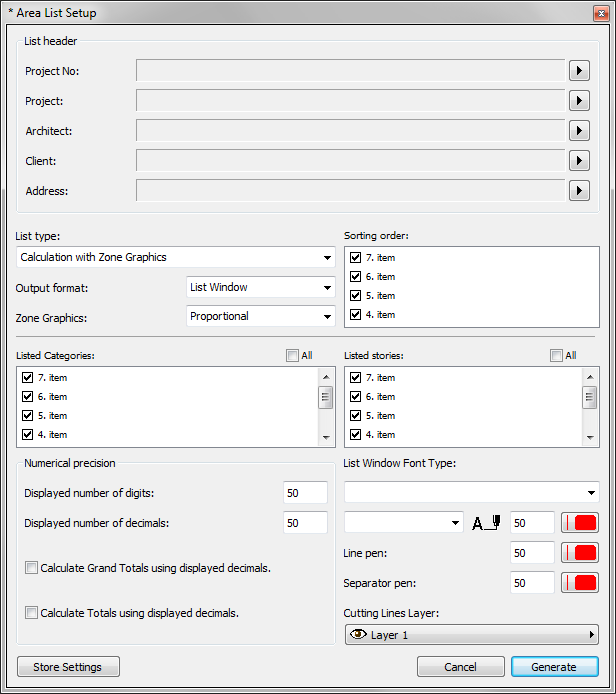616x694 pixels.
Task: Open the Cutting Lines Layer popup arrow
Action: tap(592, 635)
